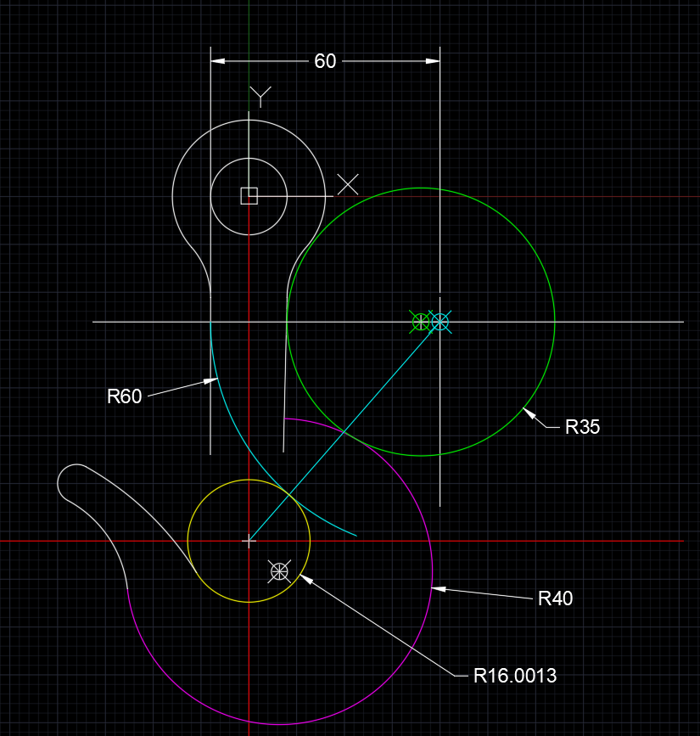The width and height of the screenshot is (700, 736).
Task: Click the UCS Y axis label
Action: coord(260,97)
